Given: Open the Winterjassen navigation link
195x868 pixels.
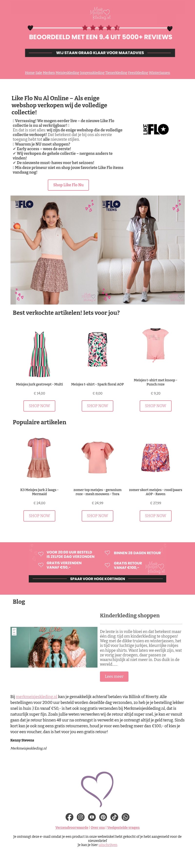Looking at the screenshot, I should click(x=159, y=73).
